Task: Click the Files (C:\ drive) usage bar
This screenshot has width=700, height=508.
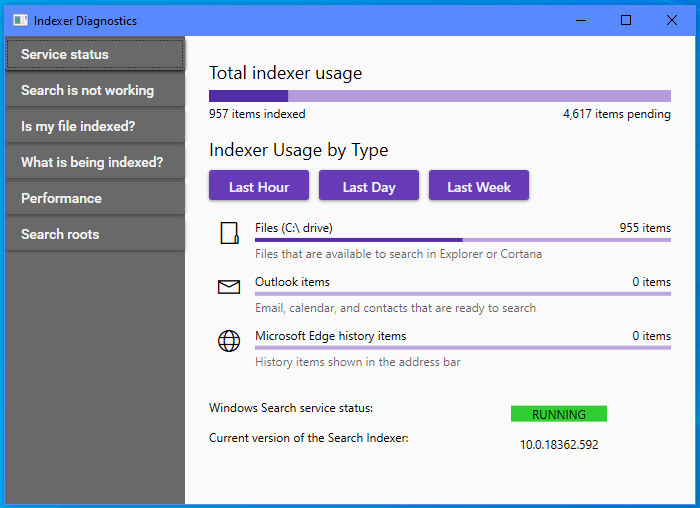Action: [463, 240]
